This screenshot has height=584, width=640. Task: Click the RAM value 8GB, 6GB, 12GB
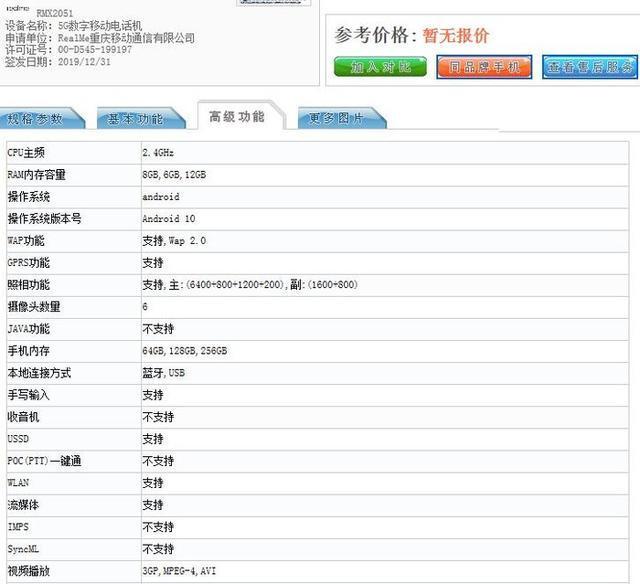point(174,174)
